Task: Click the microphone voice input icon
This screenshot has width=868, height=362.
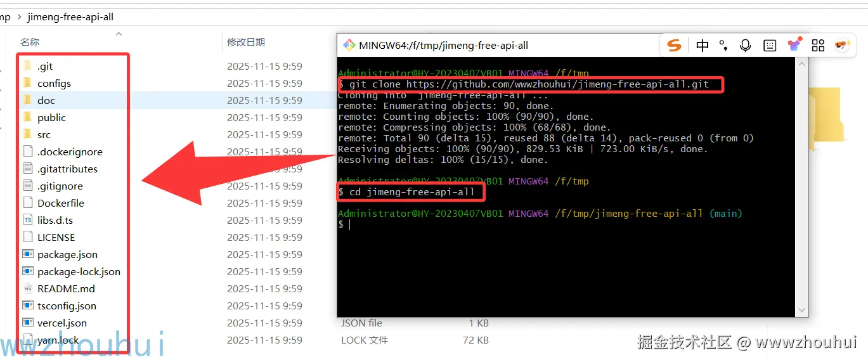Action: click(746, 45)
